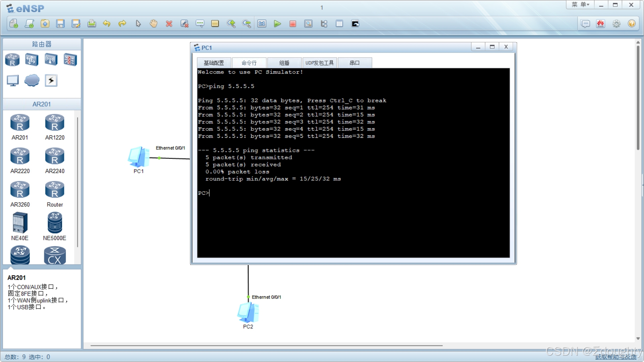Open an existing topology file
Image resolution: width=644 pixels, height=362 pixels.
(45, 23)
